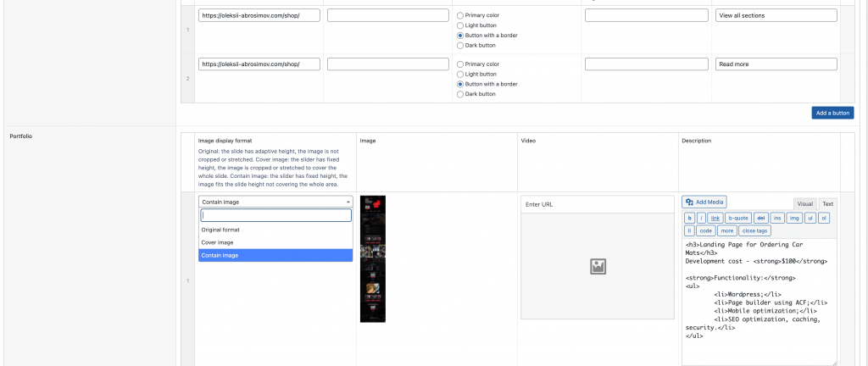The width and height of the screenshot is (868, 366).
Task: Click the ins quicktag button
Action: pyautogui.click(x=777, y=219)
